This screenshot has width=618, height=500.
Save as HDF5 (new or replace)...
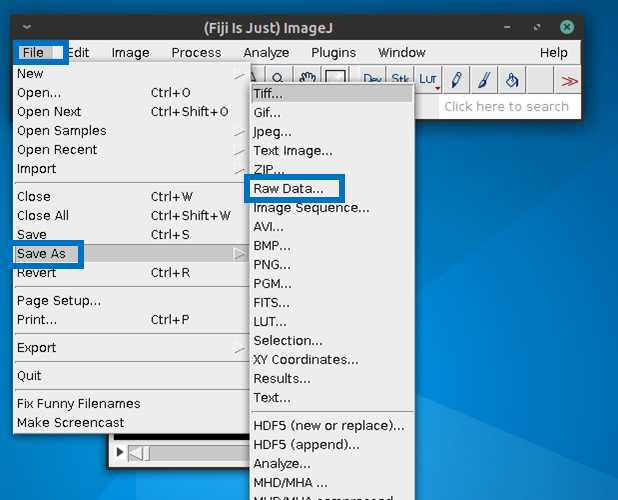332,426
